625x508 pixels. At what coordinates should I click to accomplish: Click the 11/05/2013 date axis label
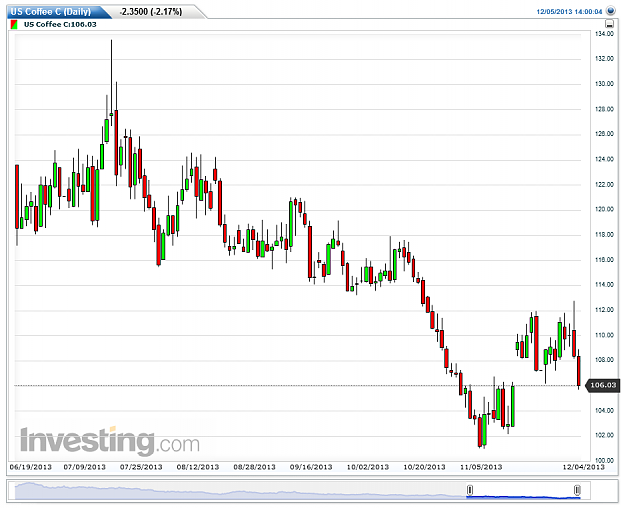coord(481,467)
